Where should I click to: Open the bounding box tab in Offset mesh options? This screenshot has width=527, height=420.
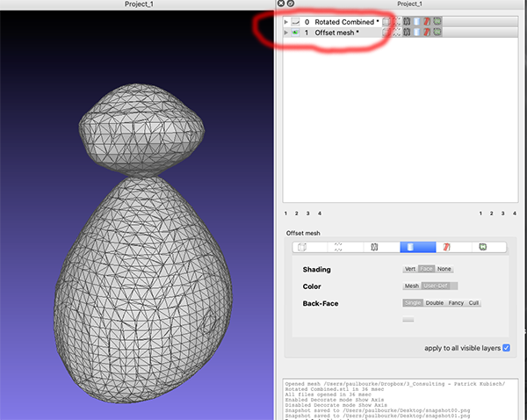click(310, 247)
